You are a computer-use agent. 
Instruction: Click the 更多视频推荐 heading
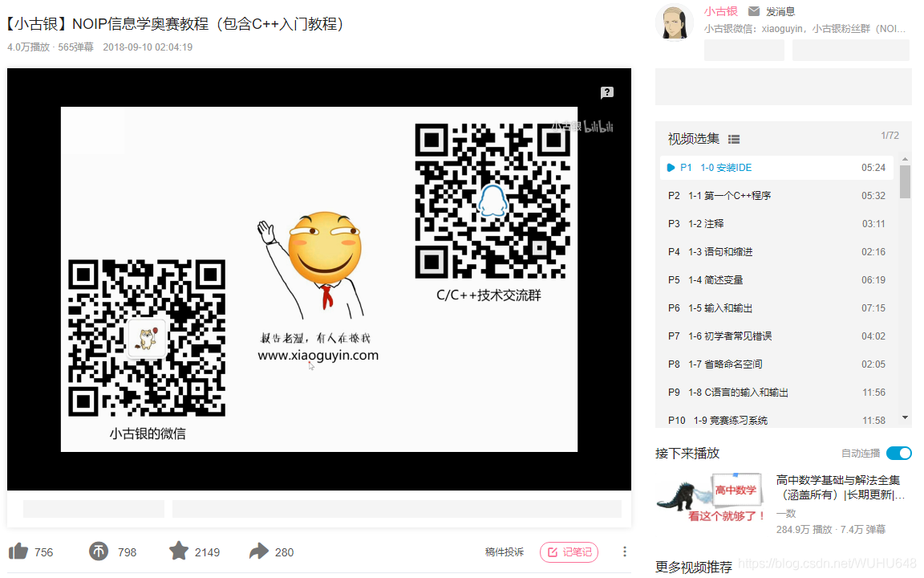694,567
